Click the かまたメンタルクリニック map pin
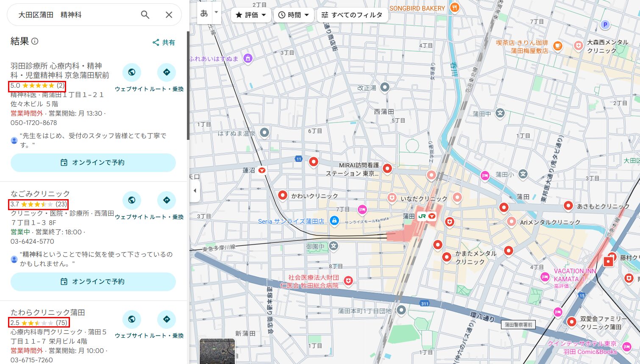 (446, 257)
